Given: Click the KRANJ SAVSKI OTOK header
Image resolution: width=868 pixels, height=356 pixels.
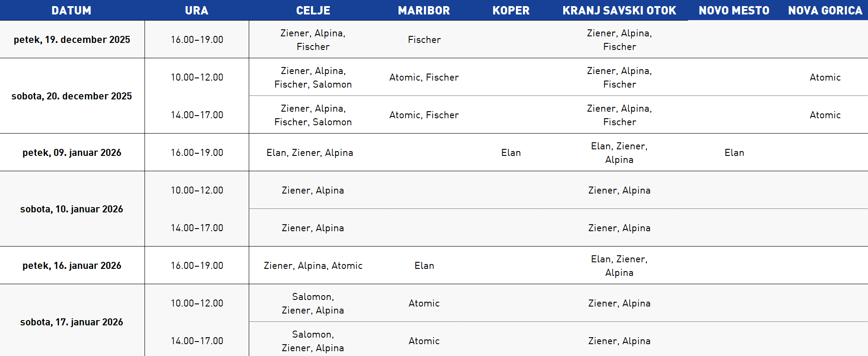Looking at the screenshot, I should click(x=619, y=11).
